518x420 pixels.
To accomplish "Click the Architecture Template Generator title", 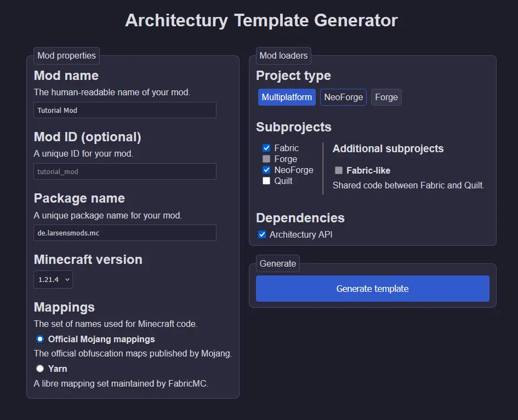I will pyautogui.click(x=261, y=20).
